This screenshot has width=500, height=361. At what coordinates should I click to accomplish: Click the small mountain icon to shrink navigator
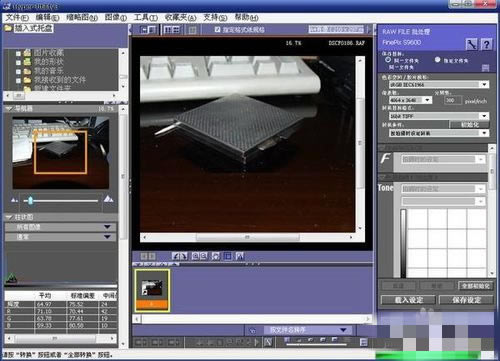[14, 200]
